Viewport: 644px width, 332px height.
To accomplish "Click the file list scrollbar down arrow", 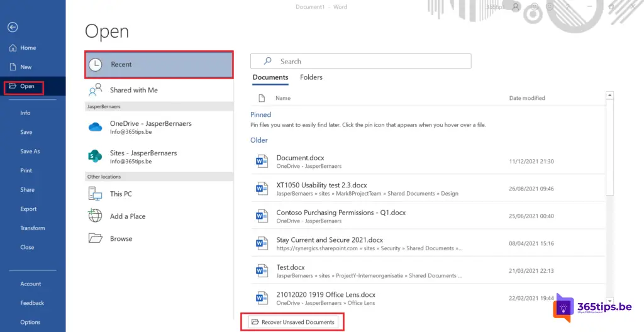I will click(x=610, y=301).
